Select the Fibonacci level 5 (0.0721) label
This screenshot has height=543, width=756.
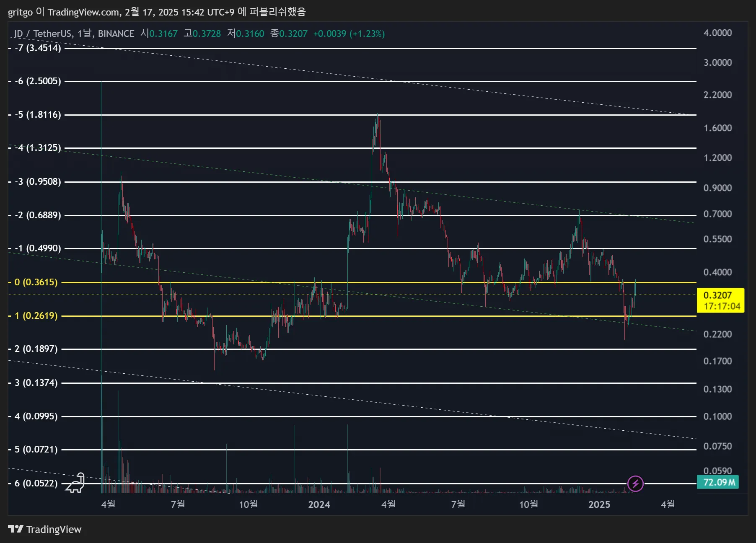36,449
